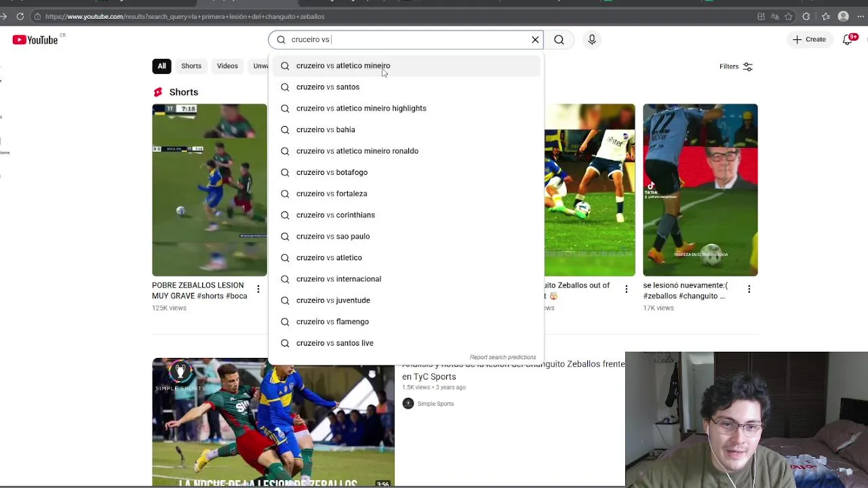Choose suggestion cruzeiro vs flamengo
The height and width of the screenshot is (488, 868).
[x=406, y=322]
